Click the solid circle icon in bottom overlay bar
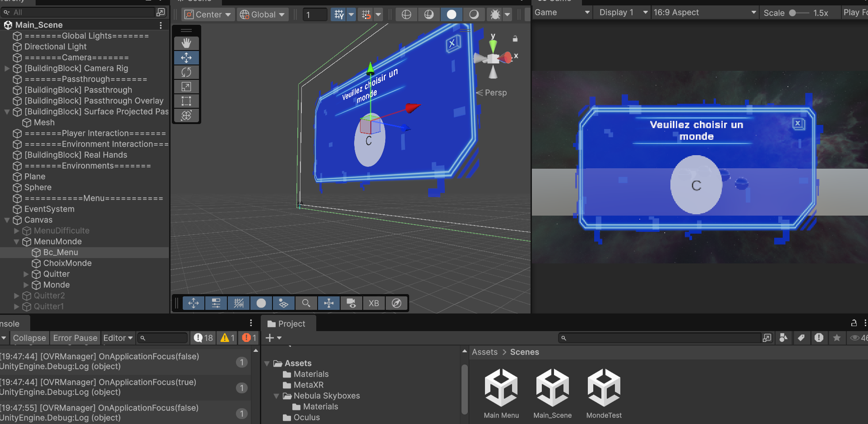This screenshot has height=424, width=868. 261,303
